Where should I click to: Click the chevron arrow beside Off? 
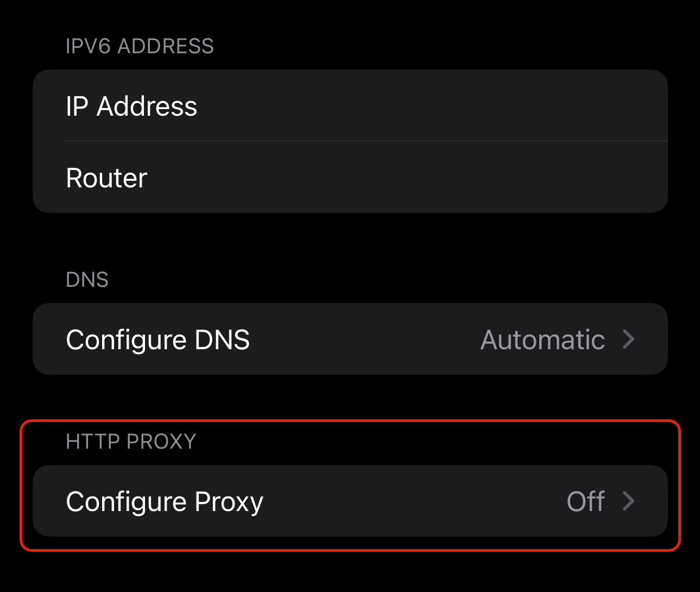(x=628, y=501)
